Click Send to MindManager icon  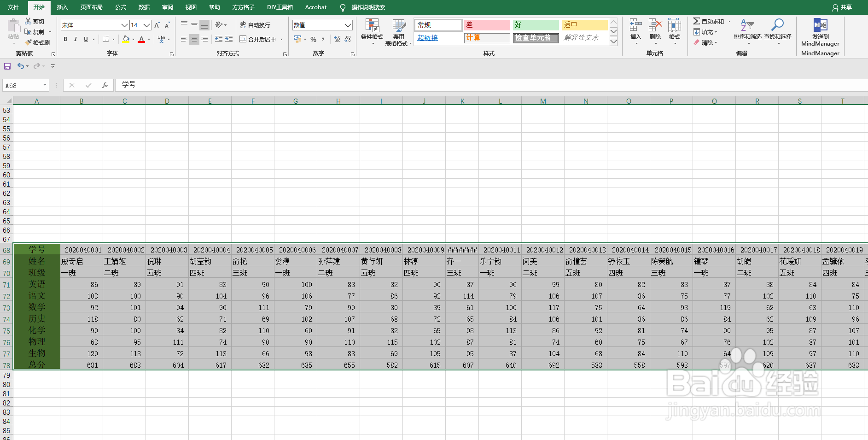pos(820,25)
